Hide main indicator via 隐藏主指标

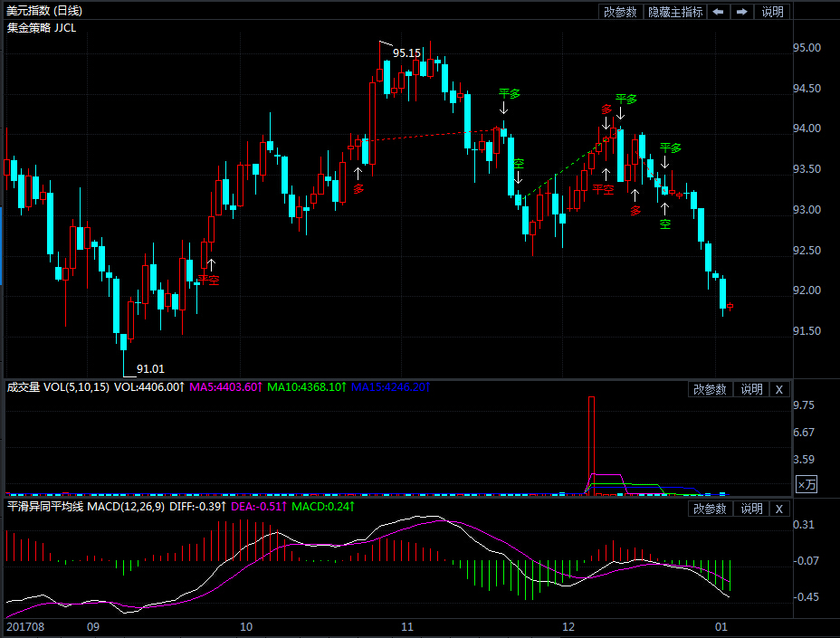[x=675, y=11]
